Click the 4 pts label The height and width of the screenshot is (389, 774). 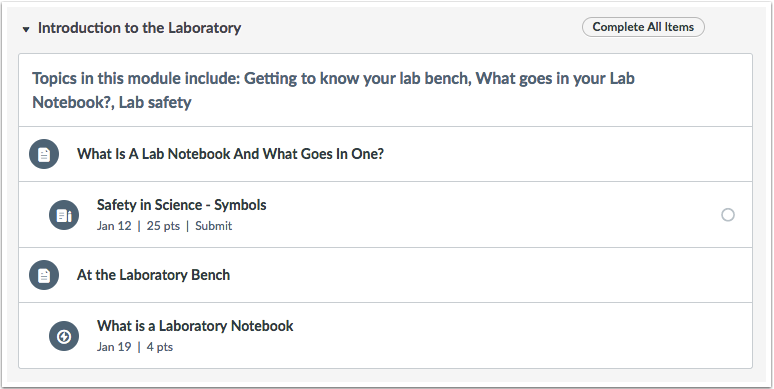point(159,347)
